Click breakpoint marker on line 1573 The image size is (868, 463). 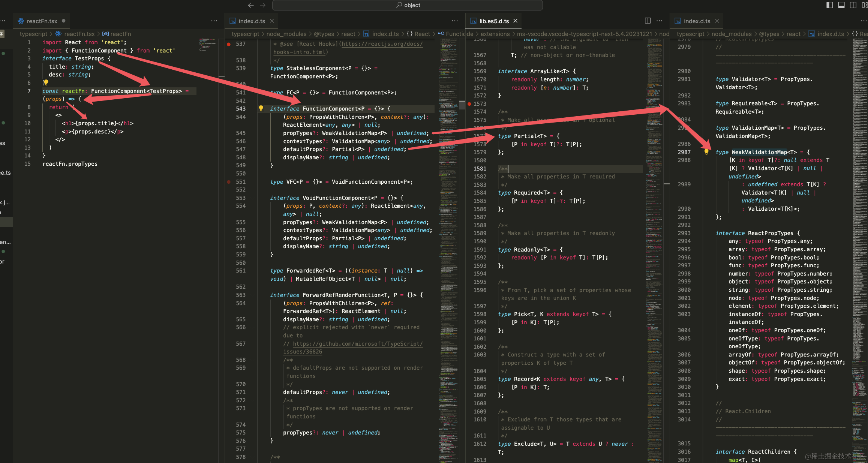point(469,104)
